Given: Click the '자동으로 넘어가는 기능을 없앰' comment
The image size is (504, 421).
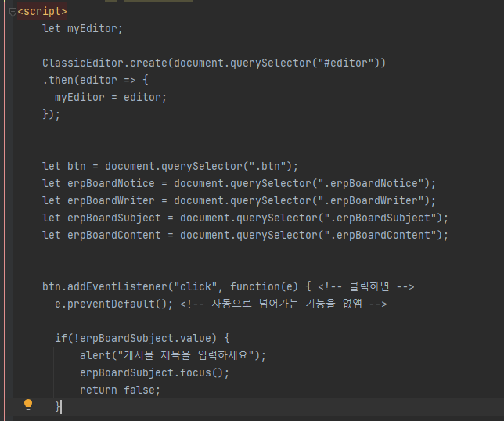Looking at the screenshot, I should 283,304.
